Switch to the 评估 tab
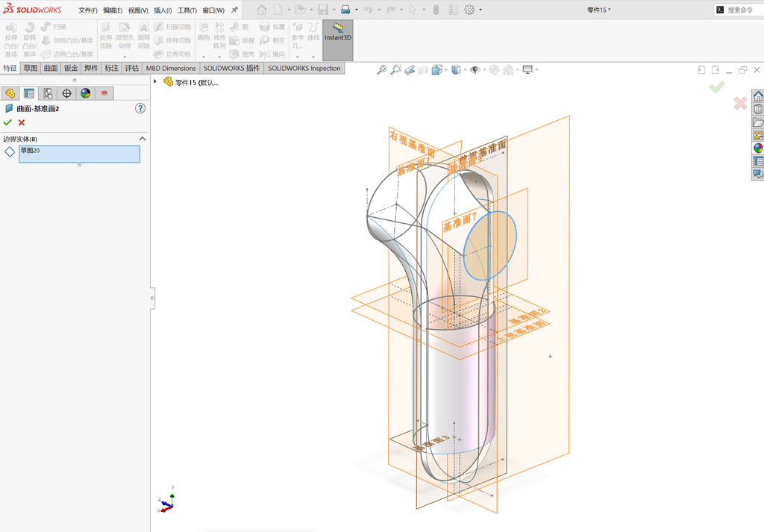 coord(131,68)
